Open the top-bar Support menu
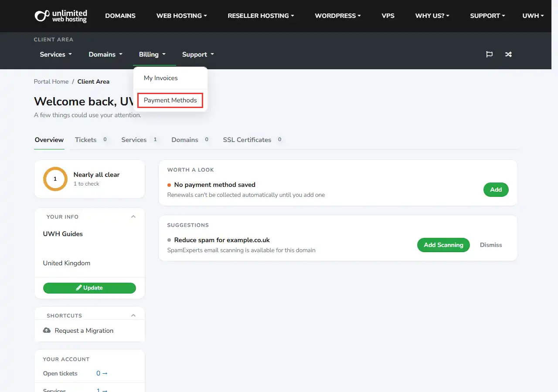 click(x=487, y=16)
